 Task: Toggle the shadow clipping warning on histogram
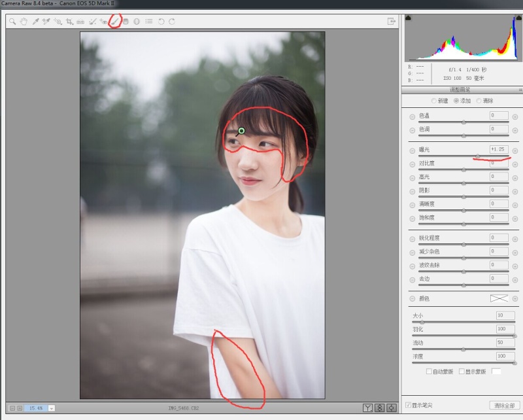(408, 18)
